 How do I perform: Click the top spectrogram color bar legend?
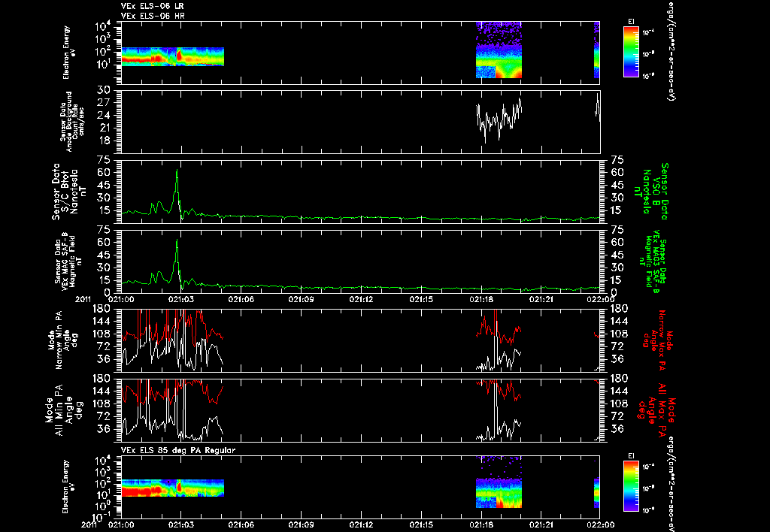(x=631, y=52)
